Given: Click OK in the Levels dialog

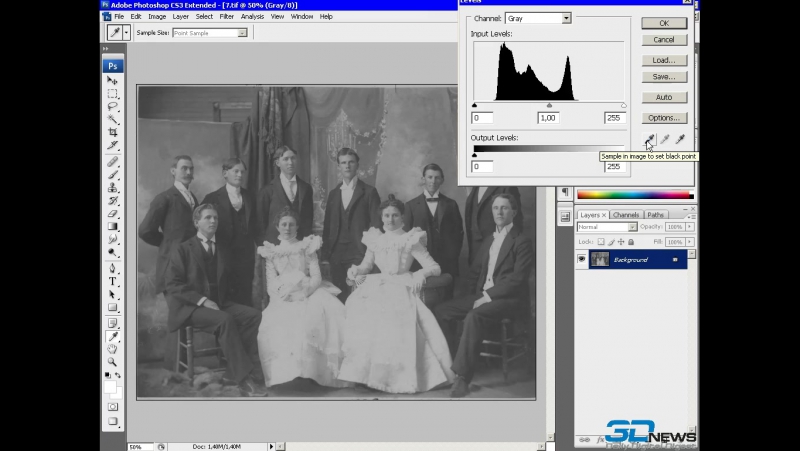Looking at the screenshot, I should (664, 23).
